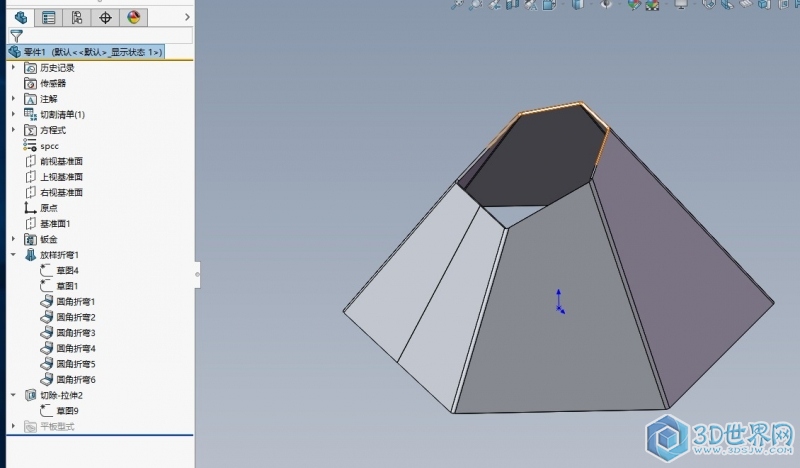Select the 原点 origin item
Screen dimensions: 800x468
pos(48,208)
